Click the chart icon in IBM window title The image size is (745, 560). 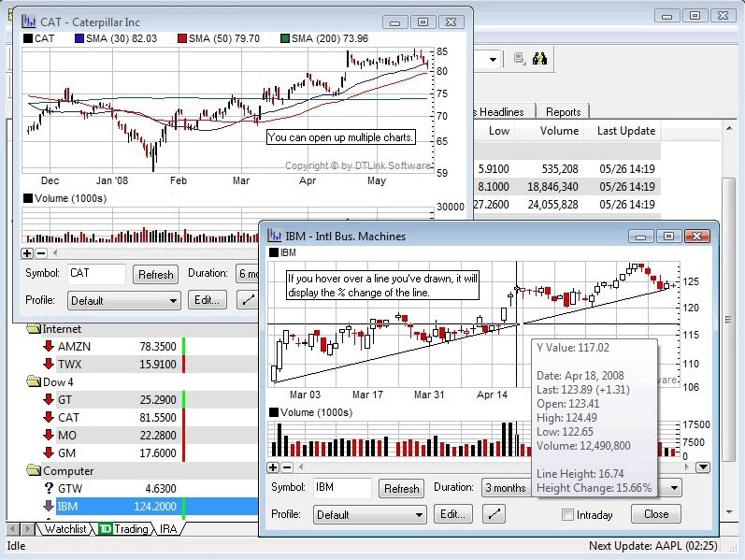tap(274, 236)
